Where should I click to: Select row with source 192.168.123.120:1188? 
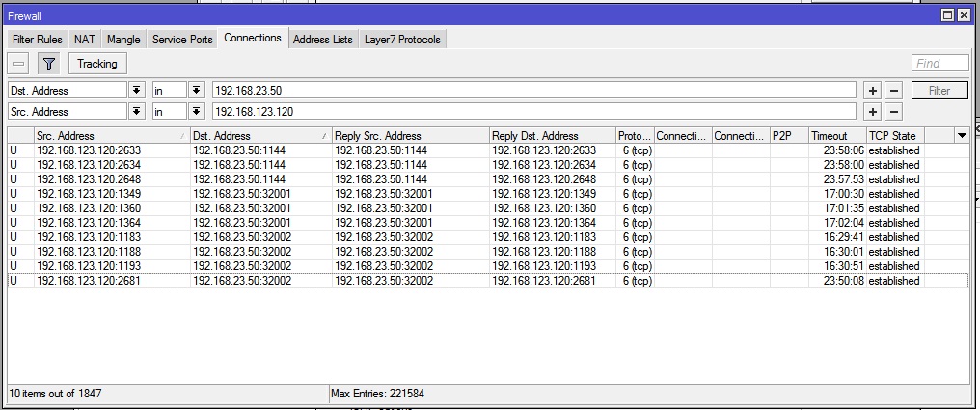[488, 251]
